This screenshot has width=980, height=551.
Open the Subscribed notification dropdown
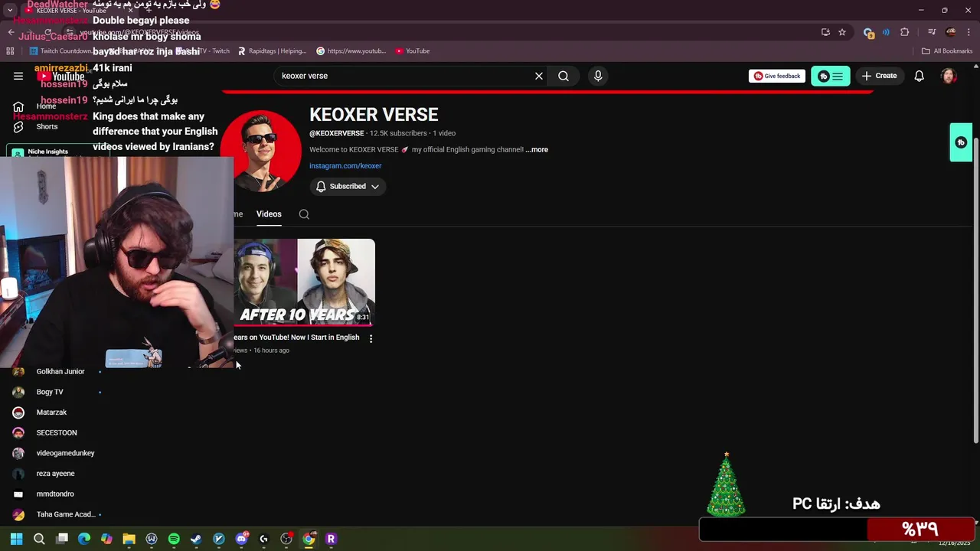[x=348, y=187]
